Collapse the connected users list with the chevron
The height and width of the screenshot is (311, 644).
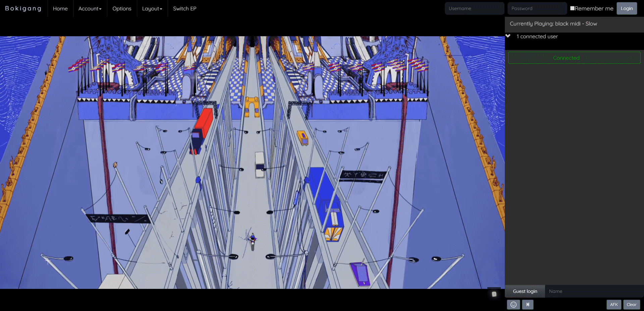coord(508,36)
